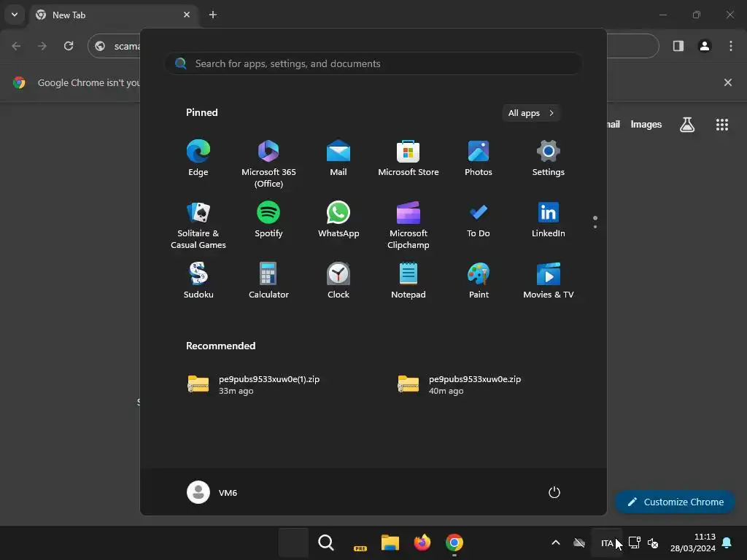Open Chrome tab search dropdown
The image size is (747, 560).
click(x=15, y=15)
